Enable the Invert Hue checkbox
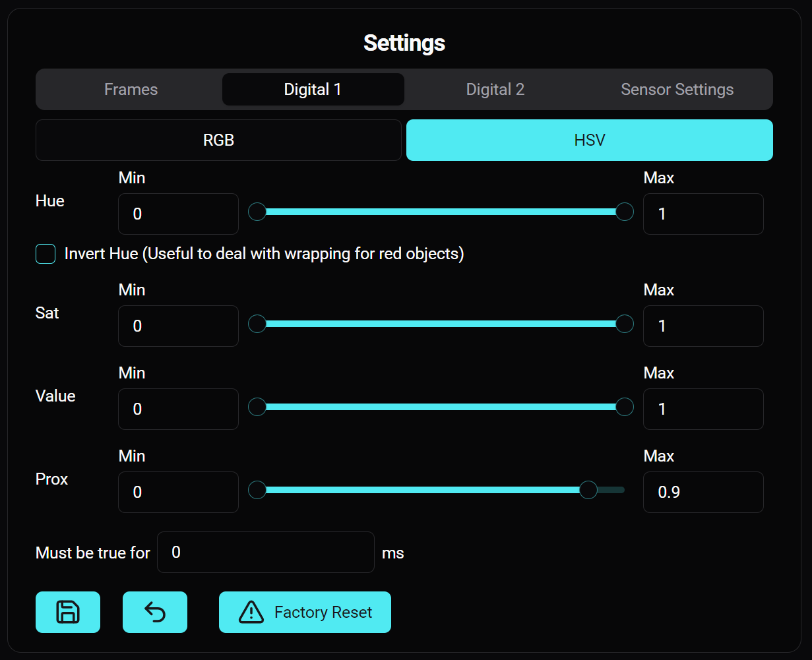Image resolution: width=812 pixels, height=660 pixels. pyautogui.click(x=45, y=253)
